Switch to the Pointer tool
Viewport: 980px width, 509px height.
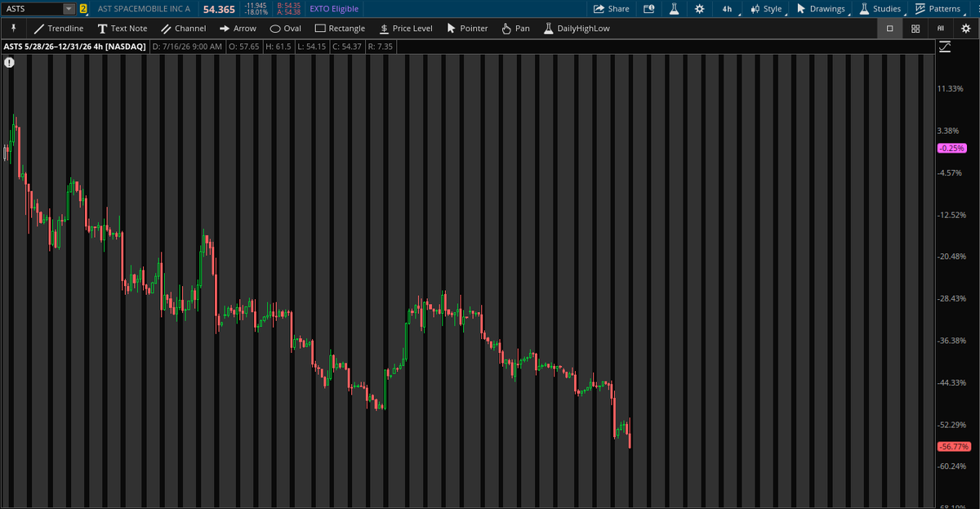[x=467, y=28]
